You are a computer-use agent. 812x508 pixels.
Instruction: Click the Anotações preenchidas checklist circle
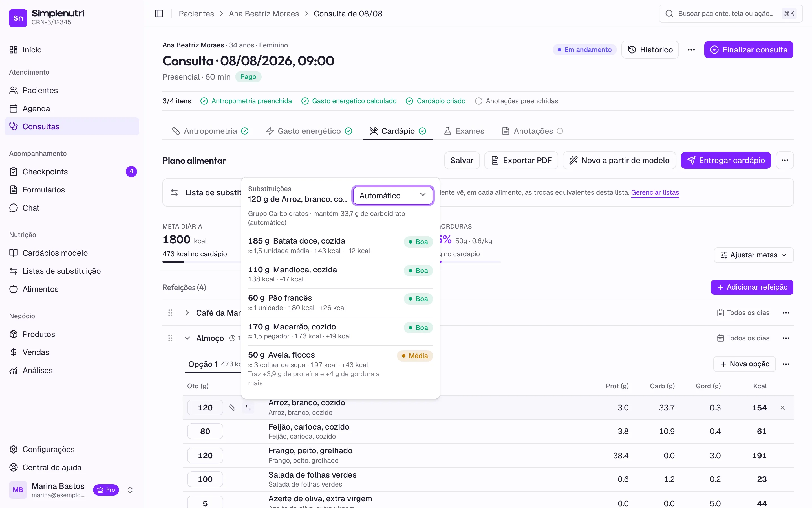click(x=478, y=101)
